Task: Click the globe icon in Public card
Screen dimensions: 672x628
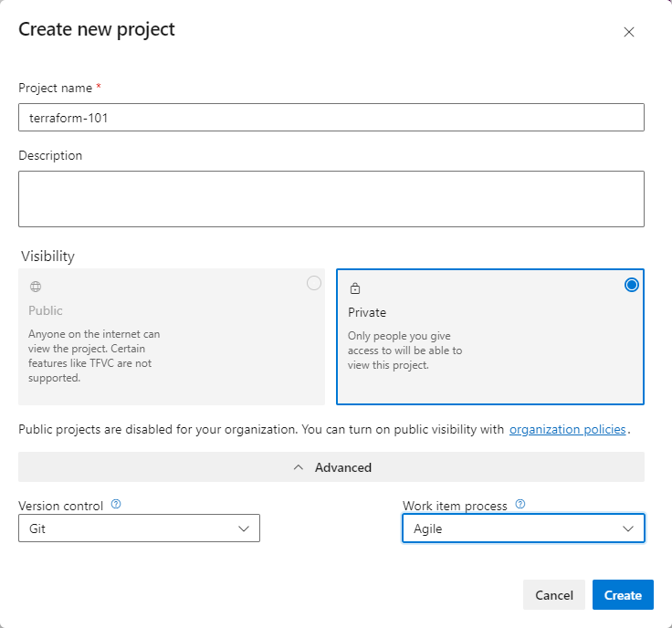Action: pyautogui.click(x=36, y=287)
